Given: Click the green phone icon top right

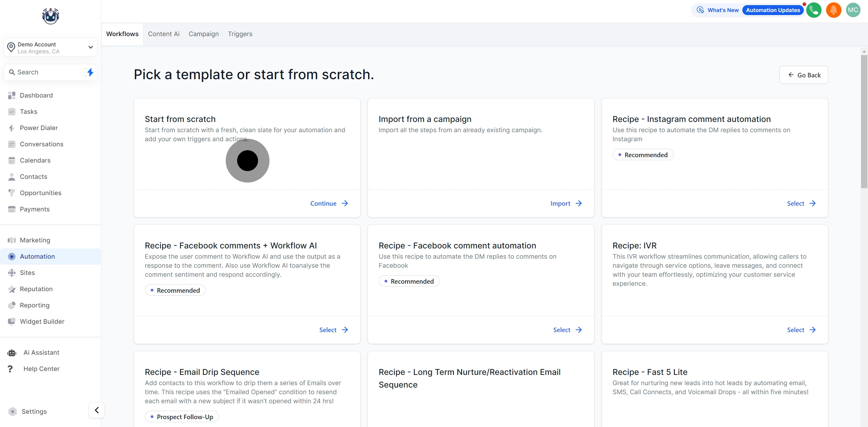Looking at the screenshot, I should [x=814, y=10].
